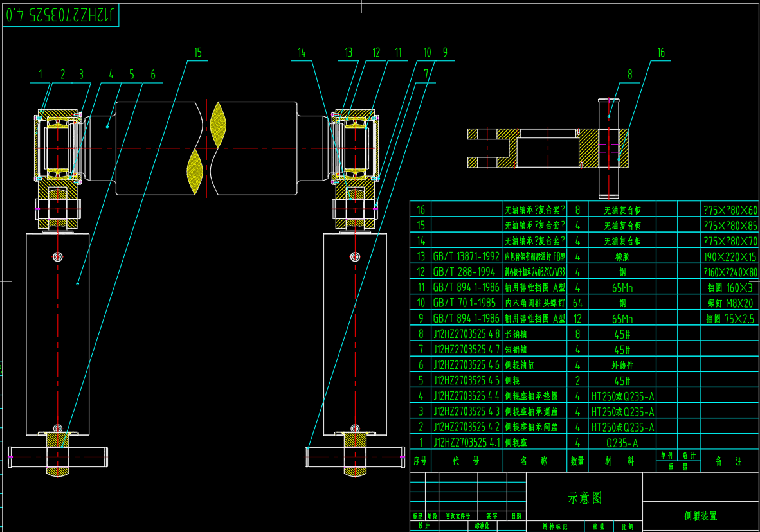Select the 序号 column header
This screenshot has width=760, height=532.
click(x=420, y=461)
